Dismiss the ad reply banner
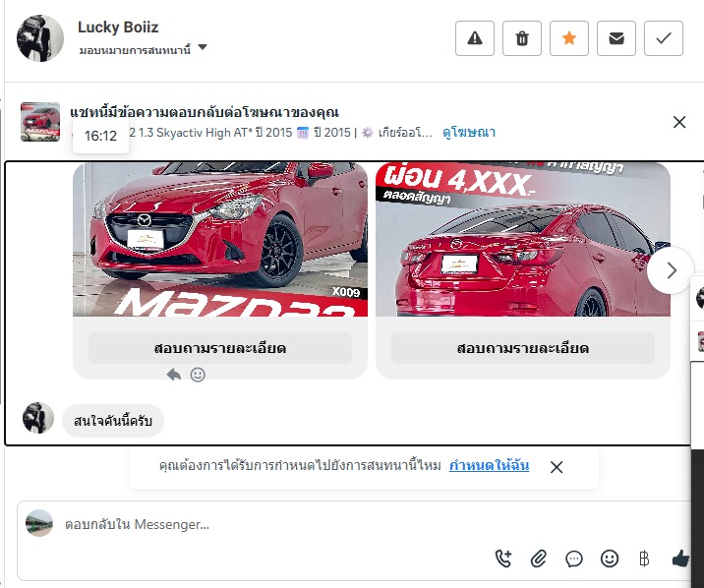Viewport: 704px width, 588px height. click(679, 122)
